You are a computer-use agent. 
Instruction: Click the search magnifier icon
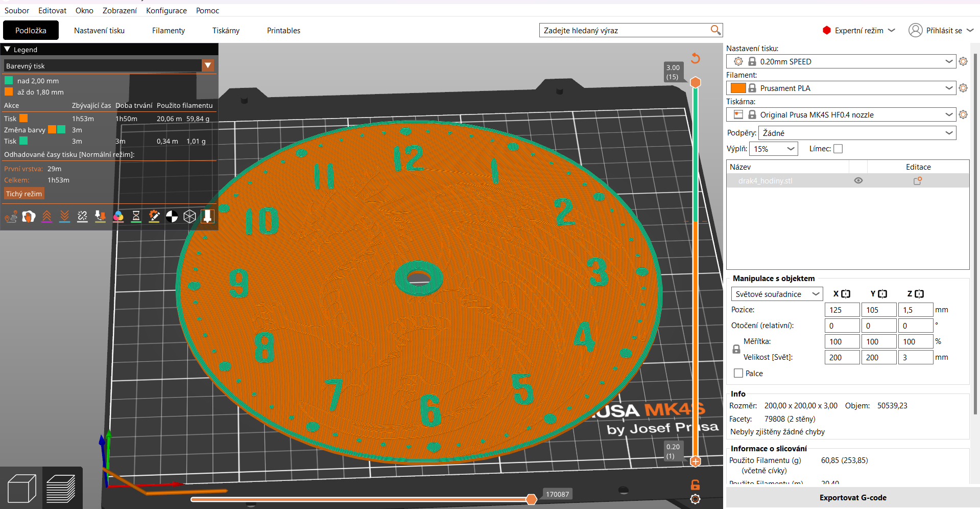pos(715,30)
